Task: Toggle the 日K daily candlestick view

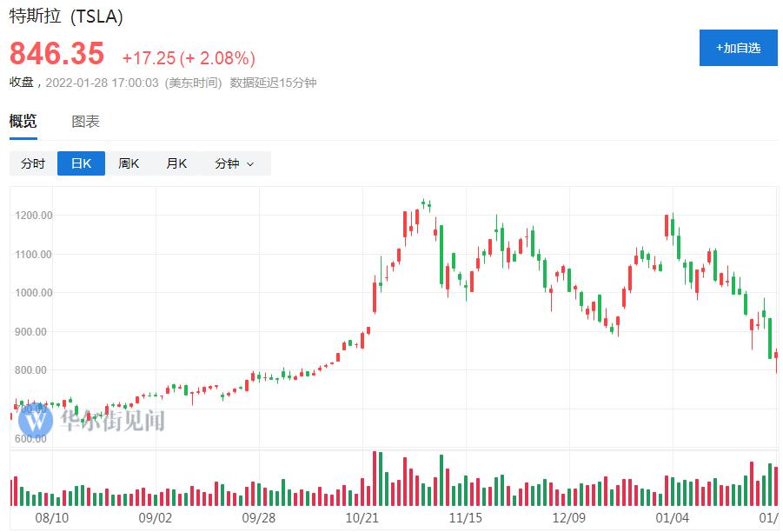Action: click(x=81, y=163)
